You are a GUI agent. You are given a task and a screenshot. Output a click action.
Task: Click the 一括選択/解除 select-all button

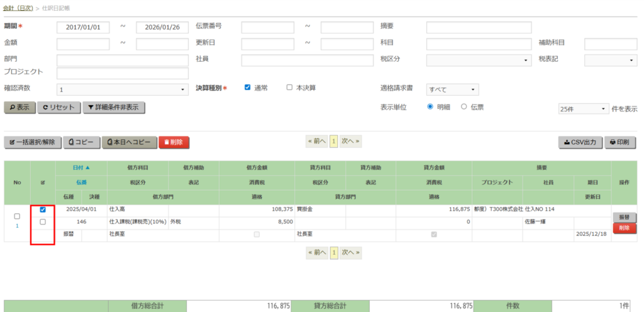pos(33,142)
